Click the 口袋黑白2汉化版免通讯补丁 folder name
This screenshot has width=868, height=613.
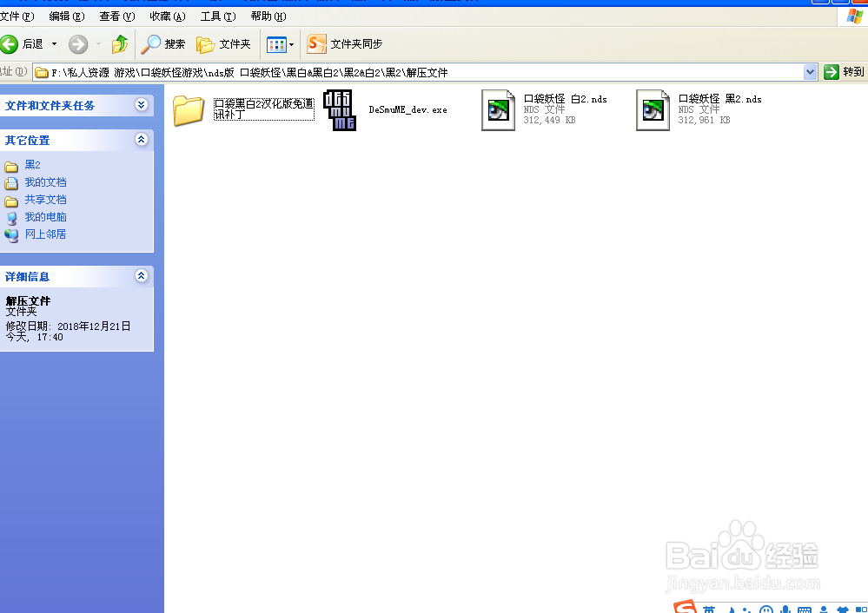click(x=264, y=109)
